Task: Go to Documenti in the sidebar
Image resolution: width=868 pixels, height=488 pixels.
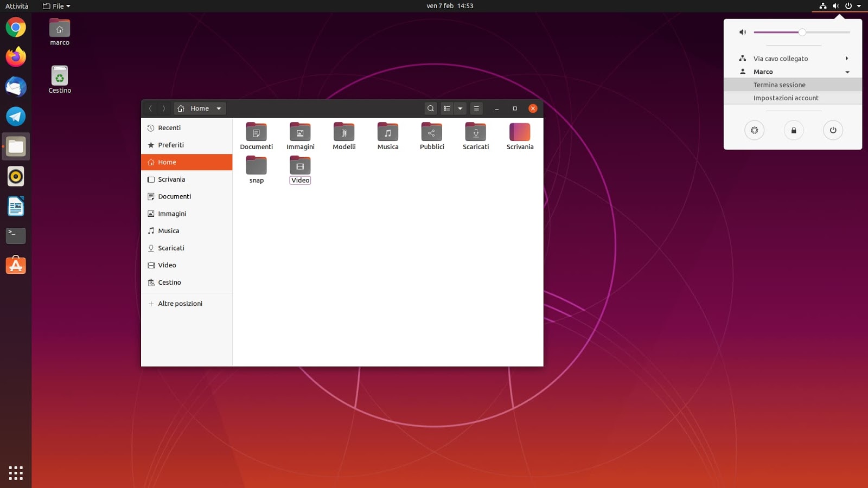Action: [x=187, y=196]
